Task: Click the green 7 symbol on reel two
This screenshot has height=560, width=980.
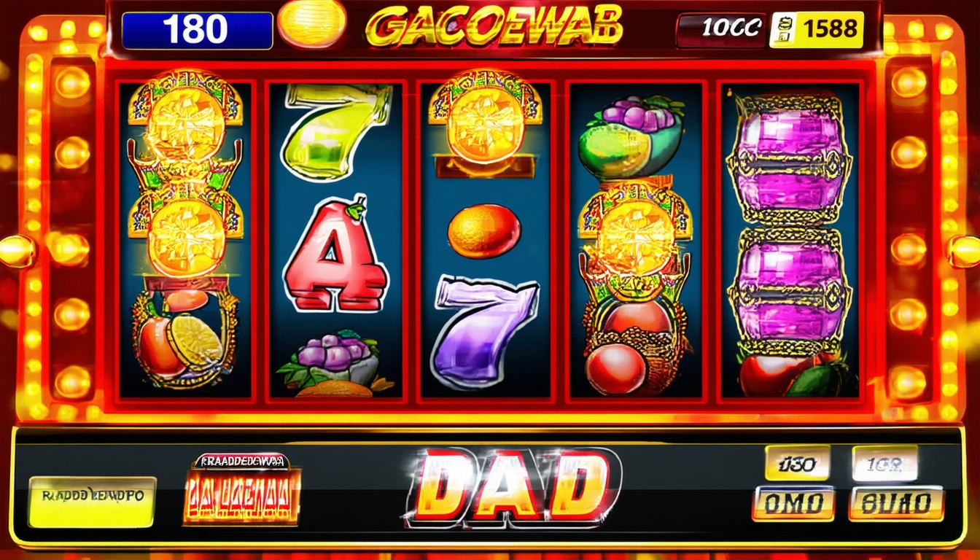Action: 336,131
